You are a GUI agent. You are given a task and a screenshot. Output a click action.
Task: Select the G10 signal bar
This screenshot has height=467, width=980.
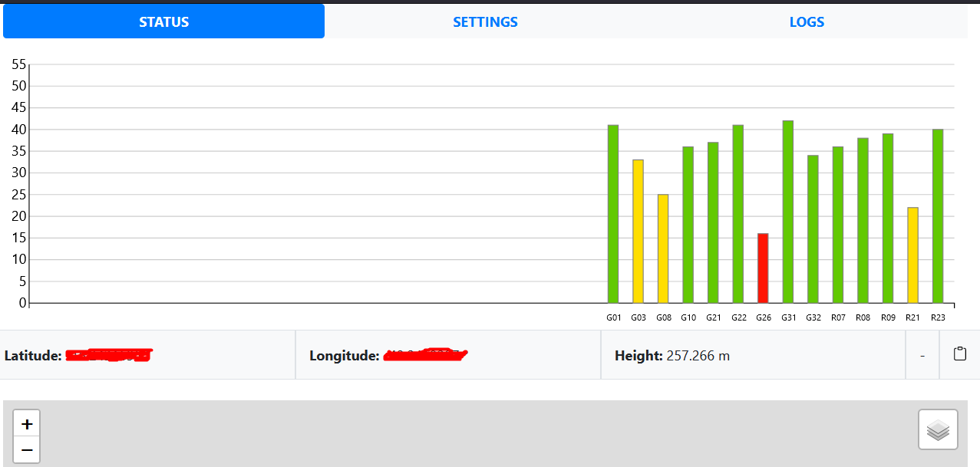(x=688, y=225)
